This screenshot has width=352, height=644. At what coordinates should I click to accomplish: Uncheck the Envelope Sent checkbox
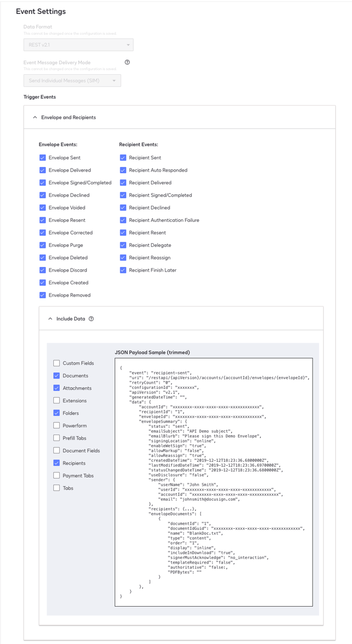pyautogui.click(x=42, y=158)
